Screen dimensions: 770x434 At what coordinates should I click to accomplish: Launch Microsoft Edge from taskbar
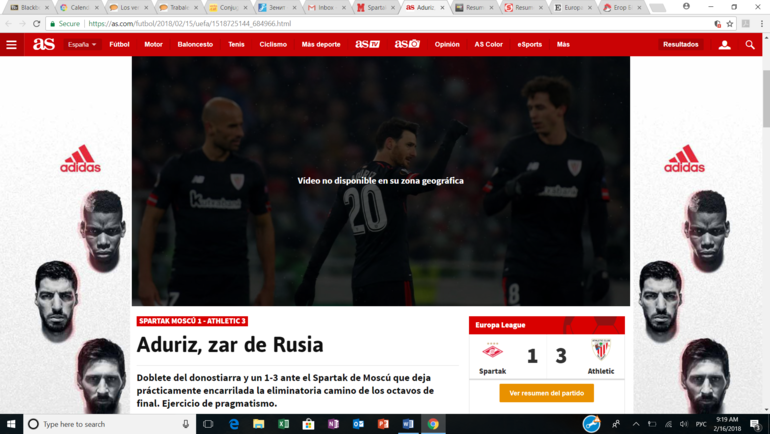pos(234,424)
